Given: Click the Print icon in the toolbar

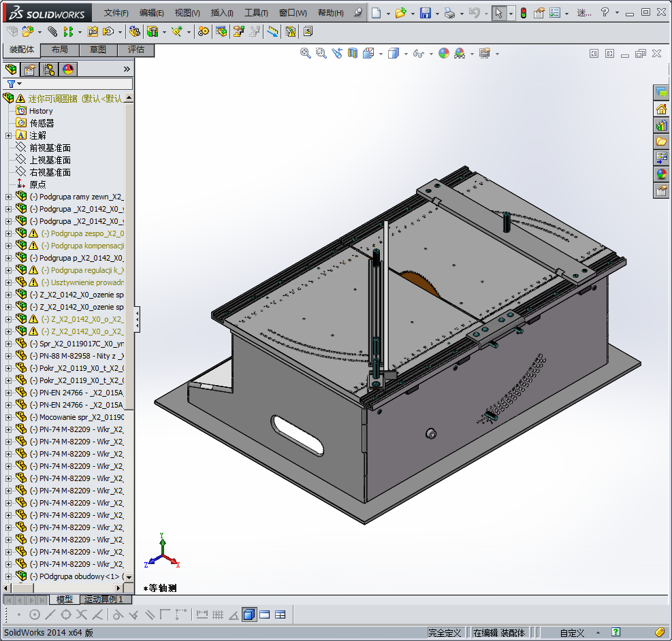Looking at the screenshot, I should tap(449, 13).
